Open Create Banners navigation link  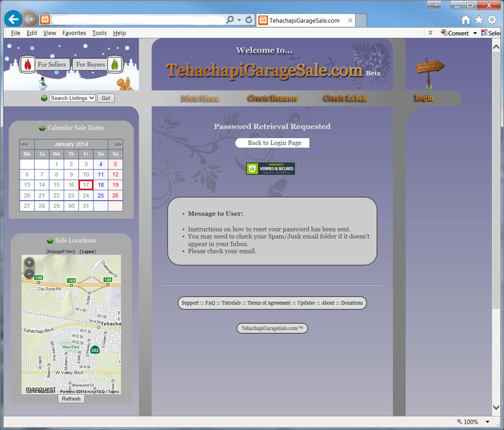pos(273,98)
